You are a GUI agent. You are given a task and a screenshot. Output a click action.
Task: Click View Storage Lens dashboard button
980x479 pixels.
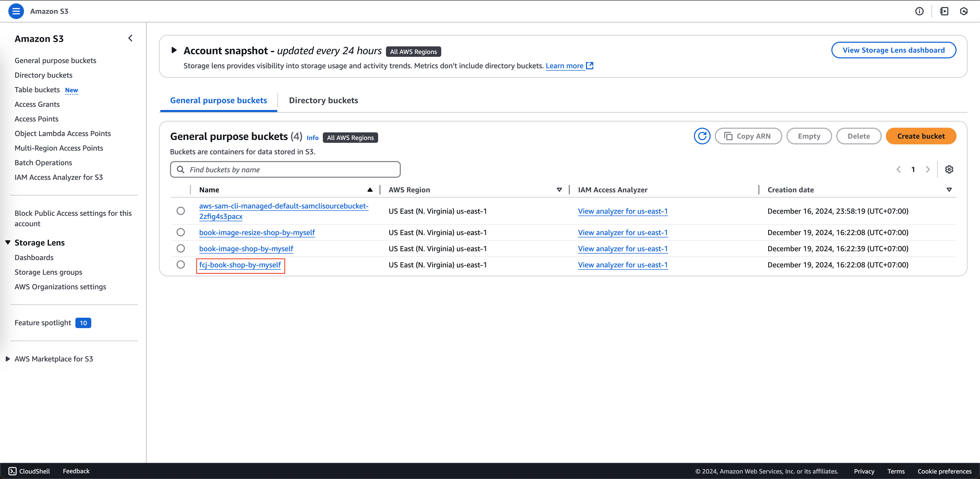coord(893,50)
